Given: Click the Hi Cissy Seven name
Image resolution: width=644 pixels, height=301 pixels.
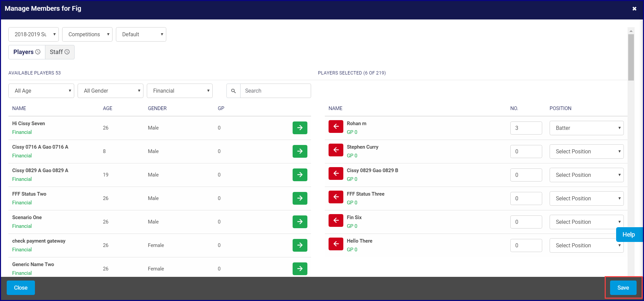Looking at the screenshot, I should (x=29, y=123).
